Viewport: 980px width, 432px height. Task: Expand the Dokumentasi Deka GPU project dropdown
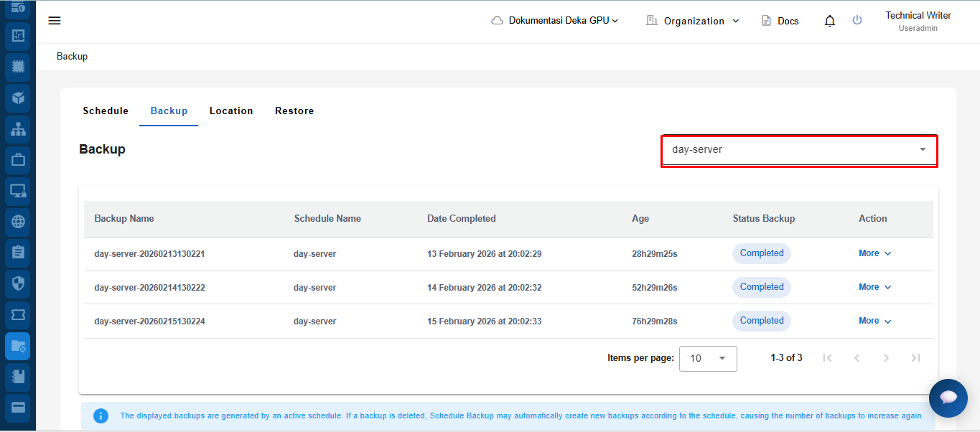tap(555, 21)
